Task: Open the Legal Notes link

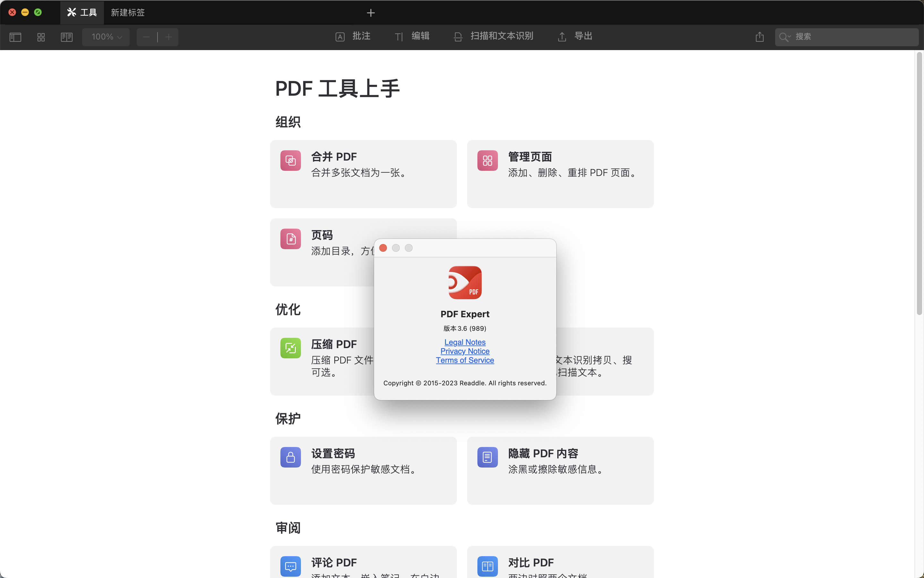Action: (x=465, y=342)
